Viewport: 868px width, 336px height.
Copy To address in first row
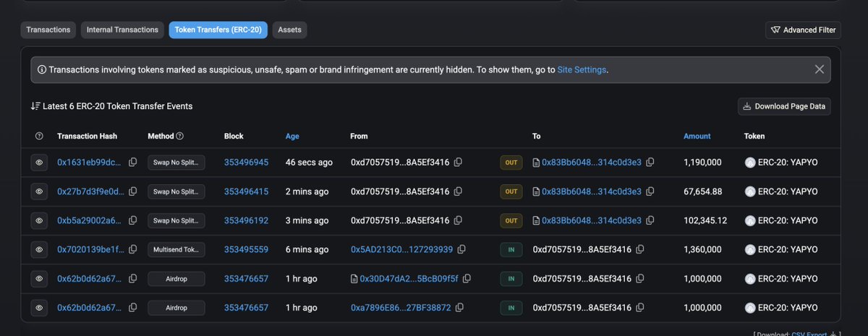coord(650,163)
